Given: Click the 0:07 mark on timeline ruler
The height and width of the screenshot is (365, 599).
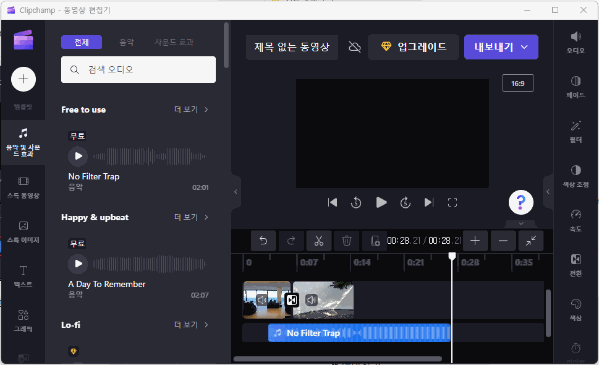Looking at the screenshot, I should (309, 263).
